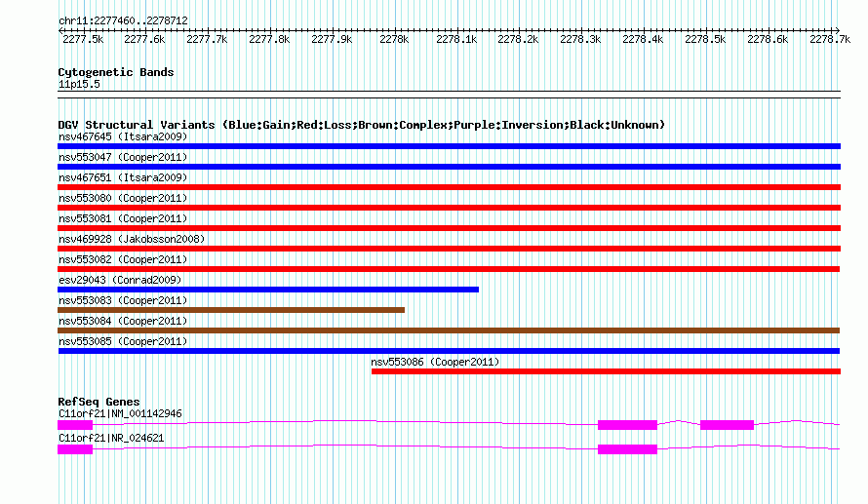
Task: Select the nsv553047 (Cooper2011) blue bar
Action: [449, 167]
